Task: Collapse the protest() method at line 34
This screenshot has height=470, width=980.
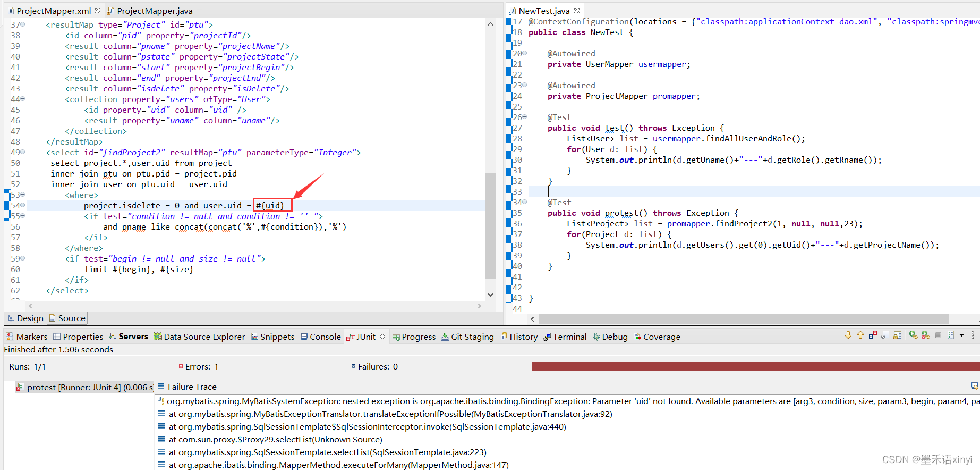Action: pos(525,202)
